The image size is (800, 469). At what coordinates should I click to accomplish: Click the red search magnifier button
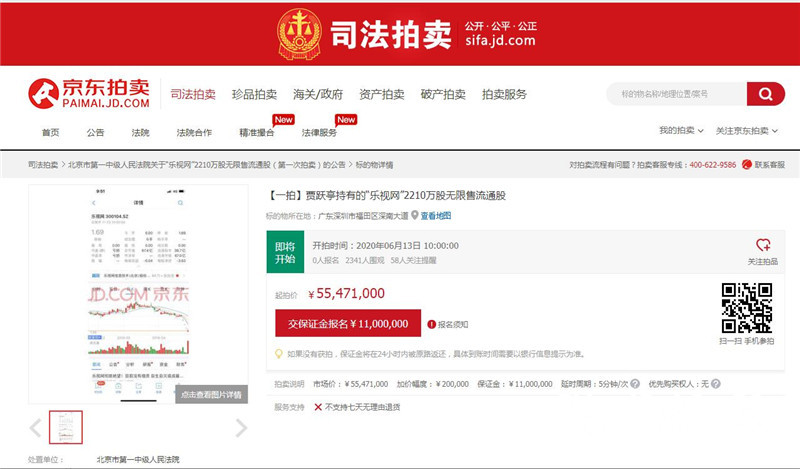(x=765, y=94)
